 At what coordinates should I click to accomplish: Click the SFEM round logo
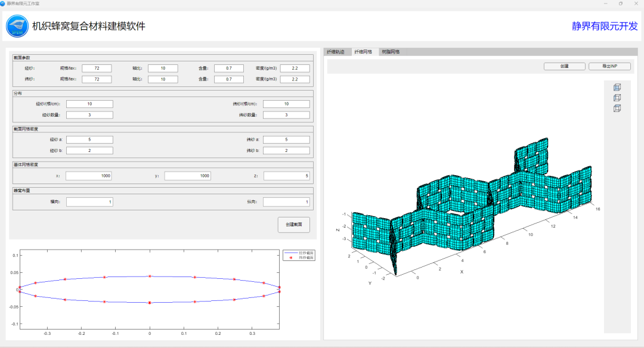[x=17, y=26]
